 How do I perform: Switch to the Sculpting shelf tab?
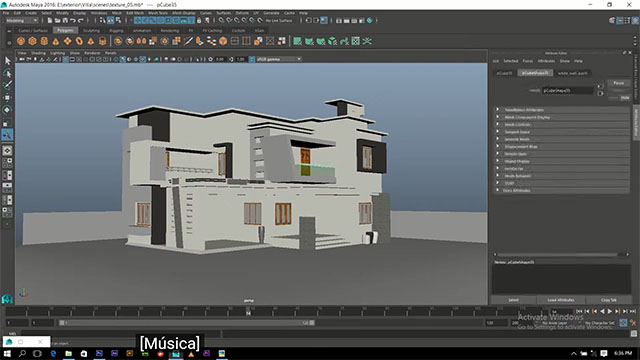[91, 31]
